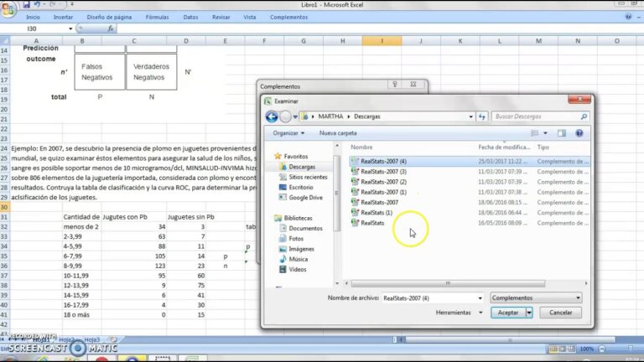The image size is (644, 362).
Task: Click the refresh icon beside the address bar
Action: click(x=482, y=116)
